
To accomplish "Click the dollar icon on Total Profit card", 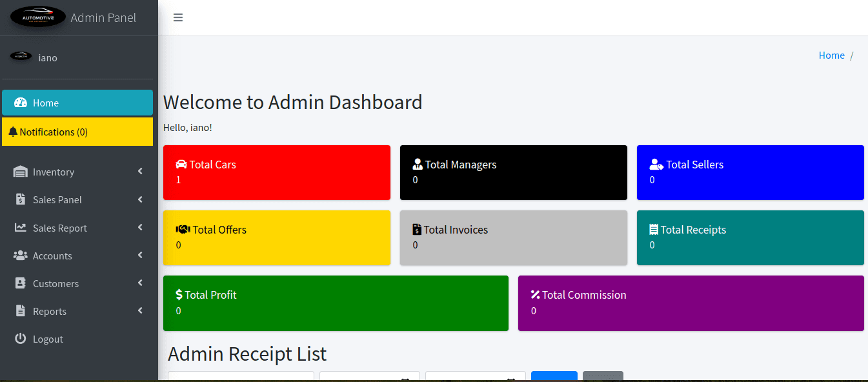I will 179,294.
